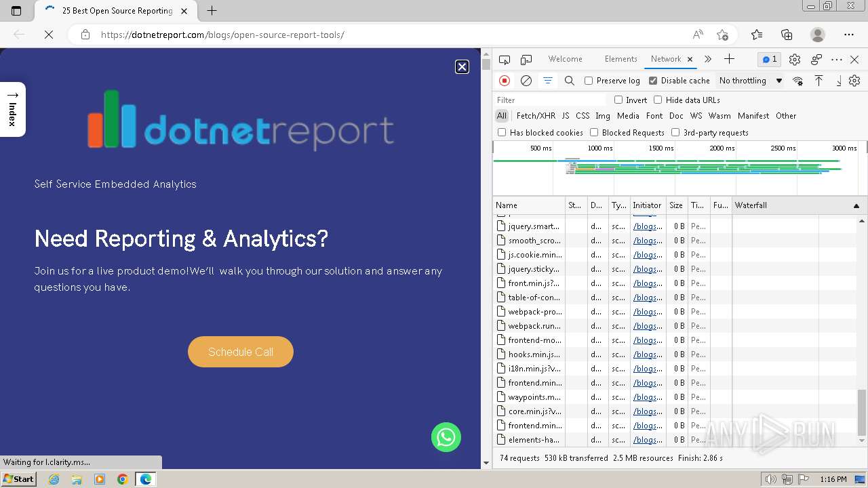
Task: Check Hide data URLs
Action: pyautogui.click(x=658, y=100)
